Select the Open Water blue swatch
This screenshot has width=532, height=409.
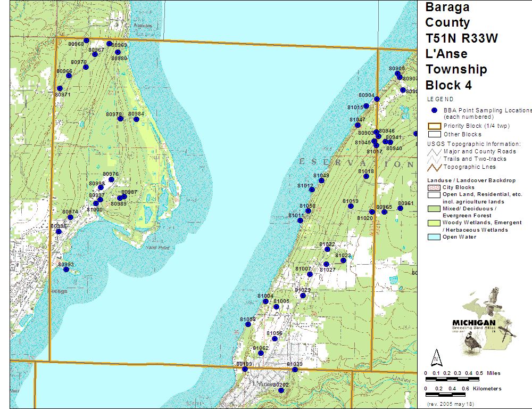(x=435, y=237)
